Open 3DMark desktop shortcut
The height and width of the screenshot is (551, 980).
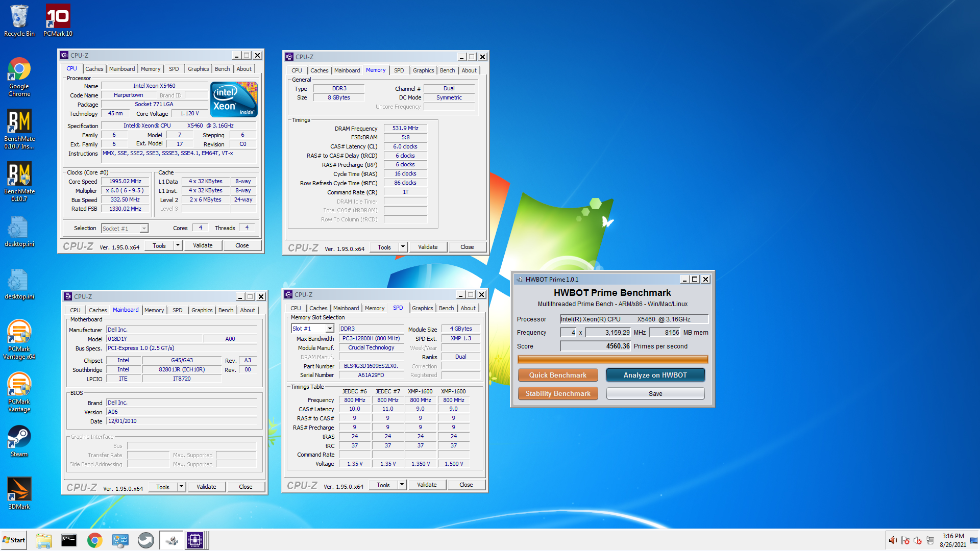click(19, 493)
